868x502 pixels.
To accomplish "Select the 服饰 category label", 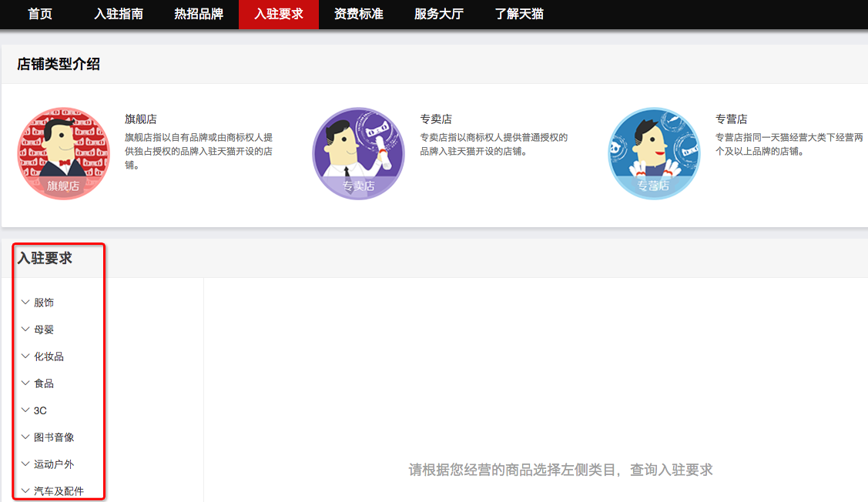I will click(44, 303).
